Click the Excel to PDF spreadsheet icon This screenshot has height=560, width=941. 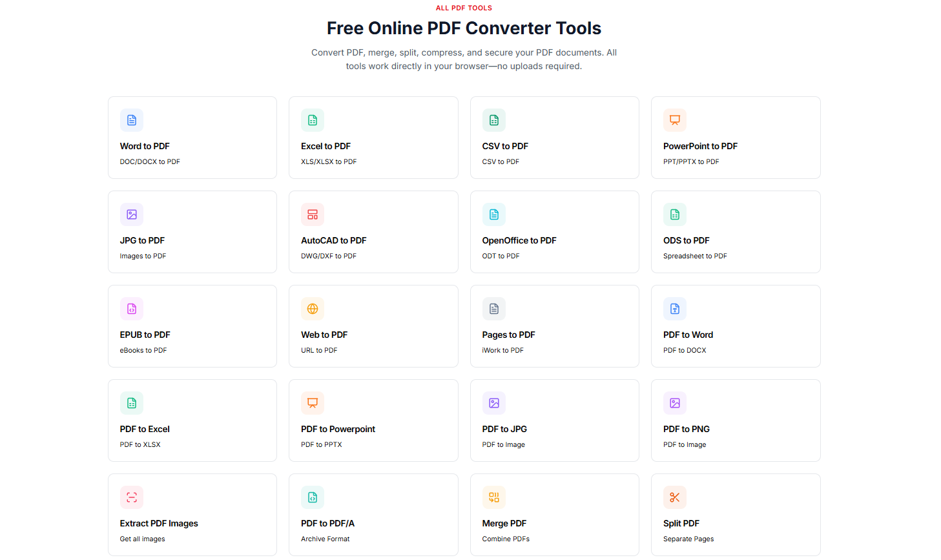click(313, 120)
